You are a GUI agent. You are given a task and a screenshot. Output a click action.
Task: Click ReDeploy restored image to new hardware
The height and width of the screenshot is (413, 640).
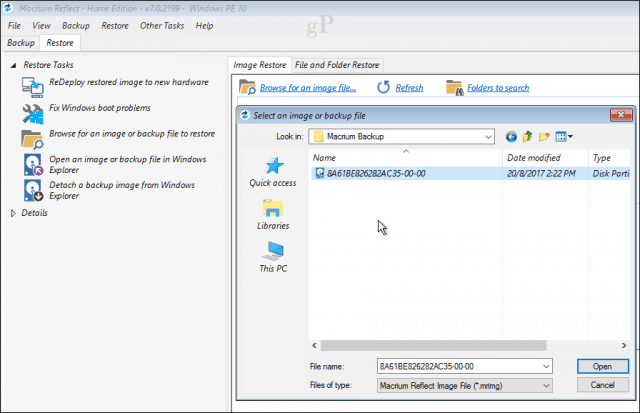[x=129, y=82]
